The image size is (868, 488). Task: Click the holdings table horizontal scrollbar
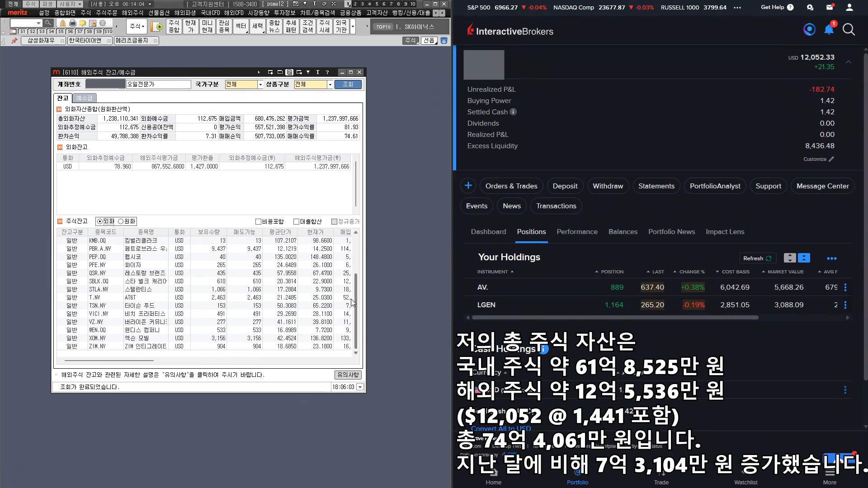(x=615, y=318)
